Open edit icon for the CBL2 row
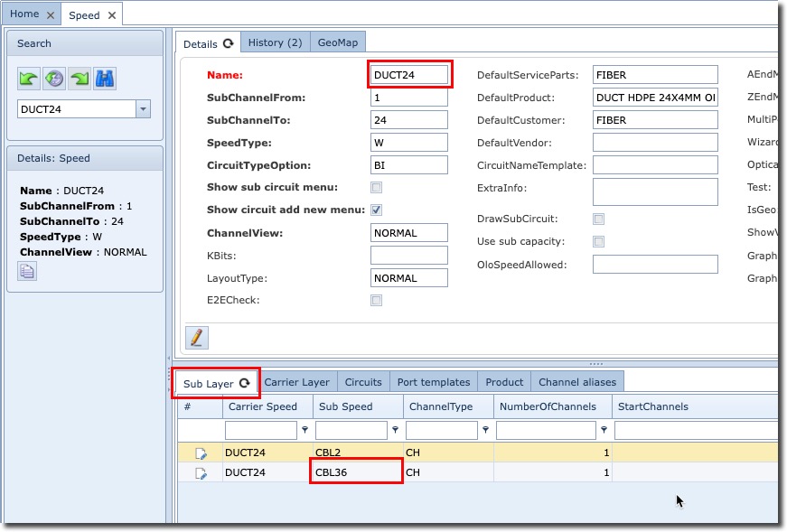The image size is (787, 532). click(x=201, y=453)
